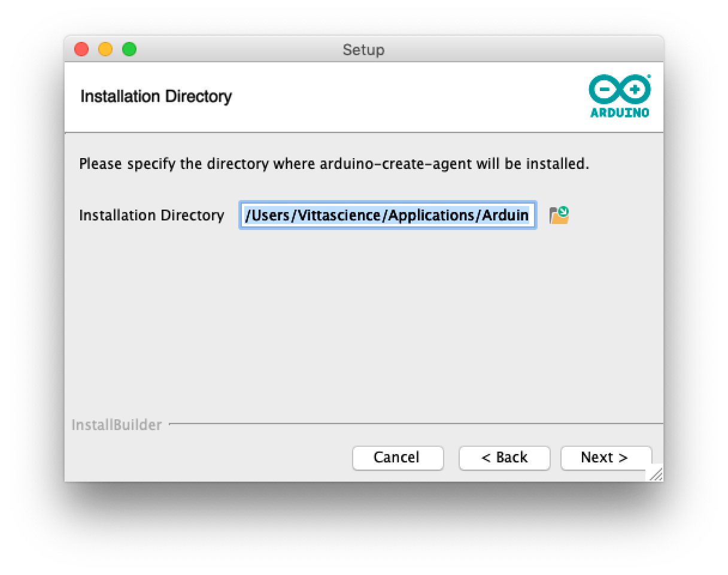Screen dimensions: 728x575
Task: Click the Installation Directory field label
Action: coord(151,216)
